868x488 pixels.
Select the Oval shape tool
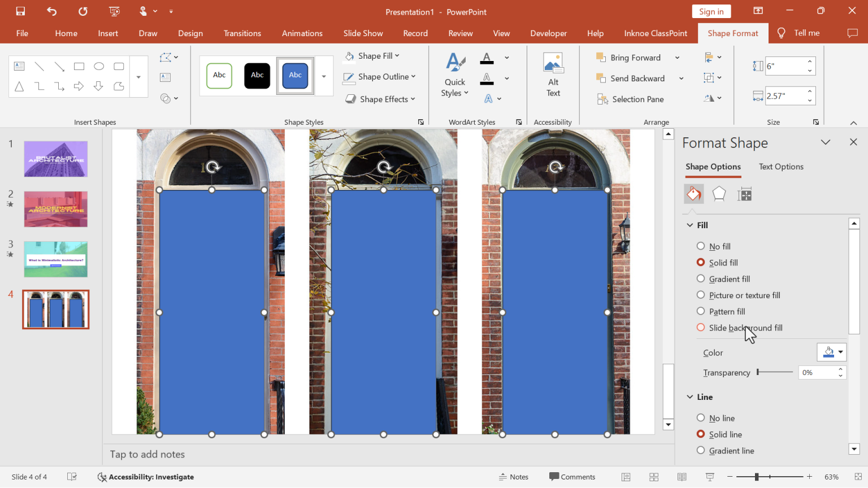tap(99, 66)
